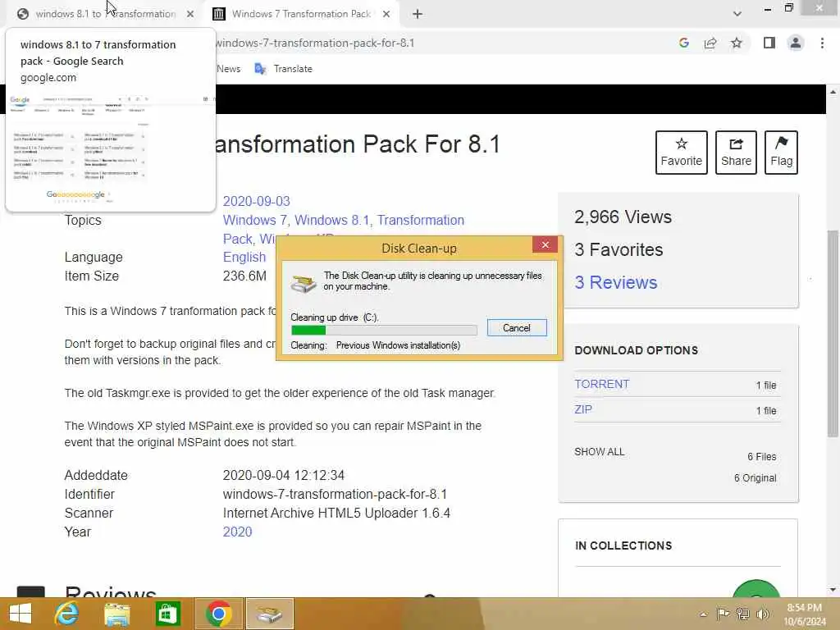Screen dimensions: 840x630
Task: Open File Explorer from taskbar
Action: 116,614
